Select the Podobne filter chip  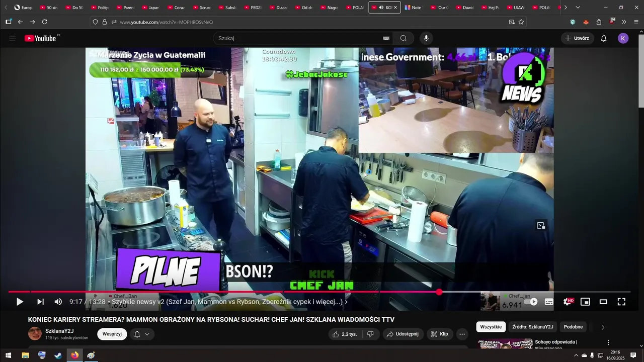(x=573, y=327)
